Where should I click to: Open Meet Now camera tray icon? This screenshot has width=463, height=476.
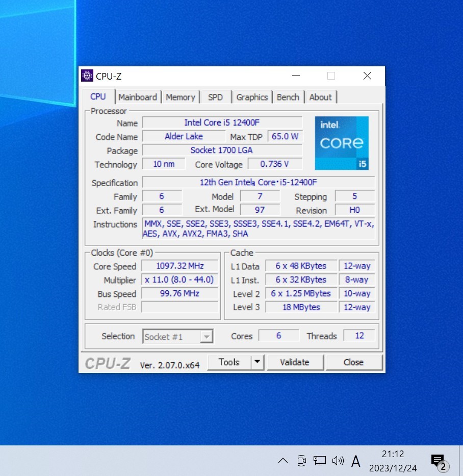click(301, 461)
